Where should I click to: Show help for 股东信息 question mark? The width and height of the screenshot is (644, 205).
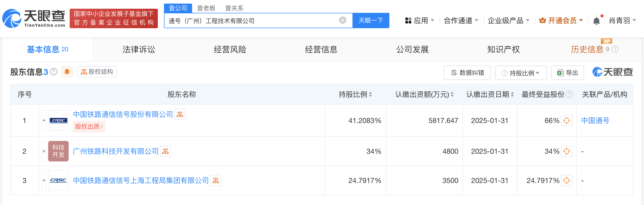(x=54, y=72)
